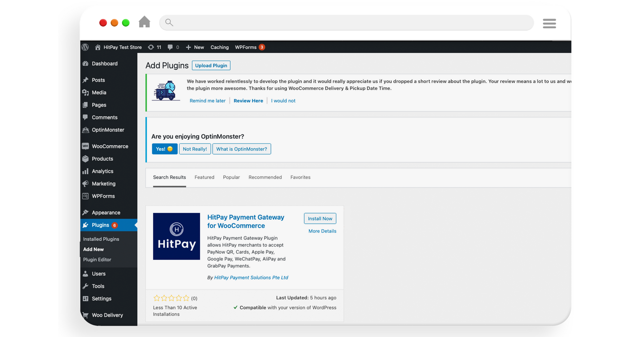Click the Plugins plug icon
The width and height of the screenshot is (644, 337).
click(85, 225)
